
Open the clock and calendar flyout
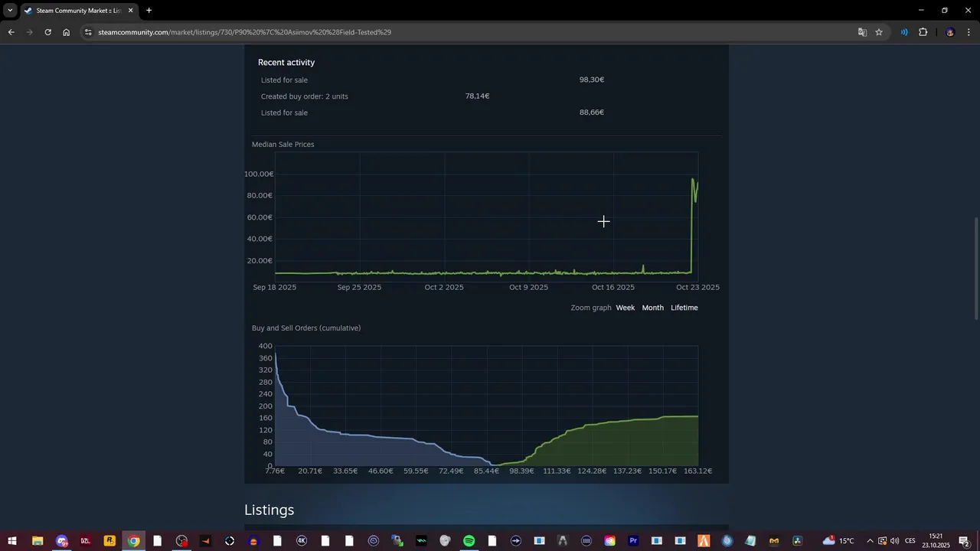pyautogui.click(x=936, y=541)
